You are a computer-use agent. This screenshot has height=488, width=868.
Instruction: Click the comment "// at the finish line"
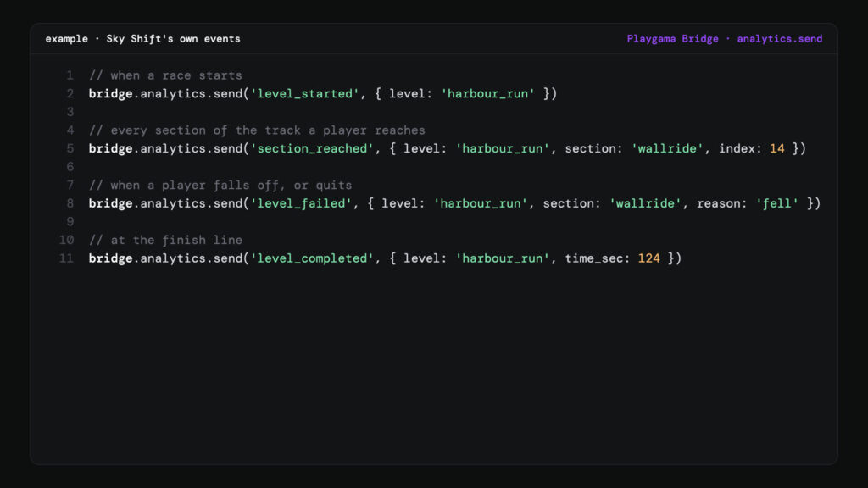[165, 240]
